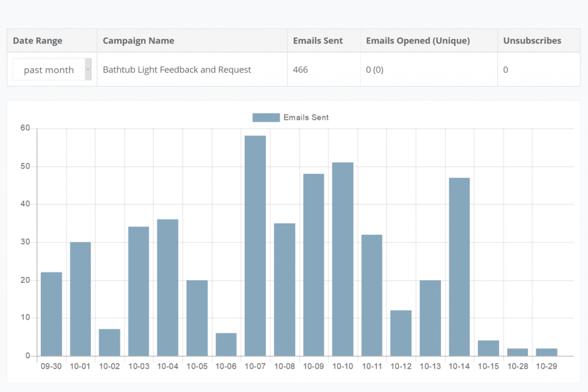Click the Unsubscribes column header
The width and height of the screenshot is (588, 392).
click(x=532, y=41)
